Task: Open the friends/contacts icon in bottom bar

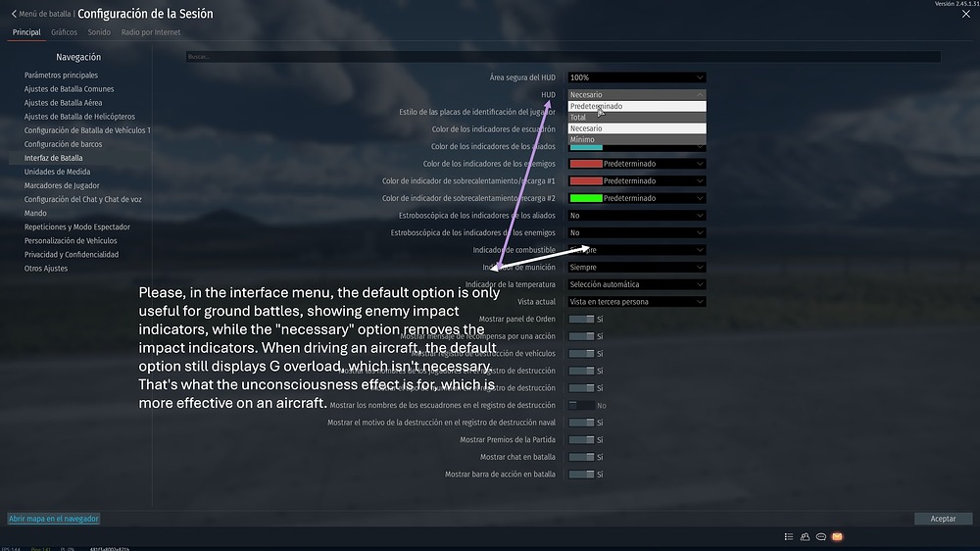Action: pos(805,536)
